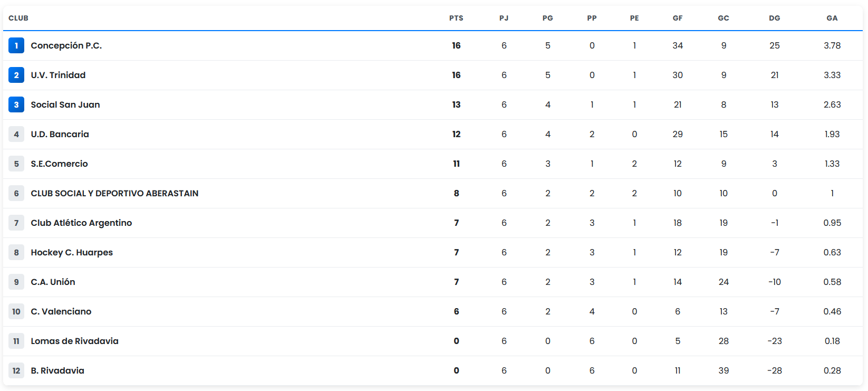Viewport: 868px width, 391px height.
Task: Click the position 12 badge
Action: tap(16, 370)
